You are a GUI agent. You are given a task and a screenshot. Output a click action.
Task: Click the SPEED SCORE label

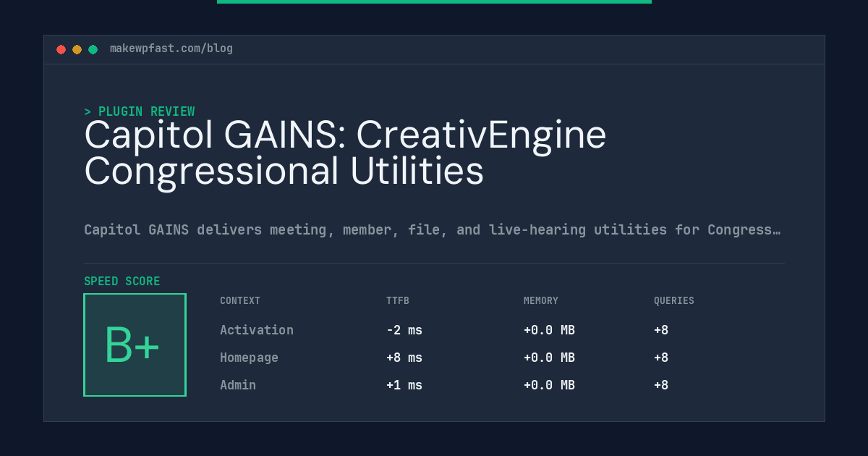(x=122, y=282)
